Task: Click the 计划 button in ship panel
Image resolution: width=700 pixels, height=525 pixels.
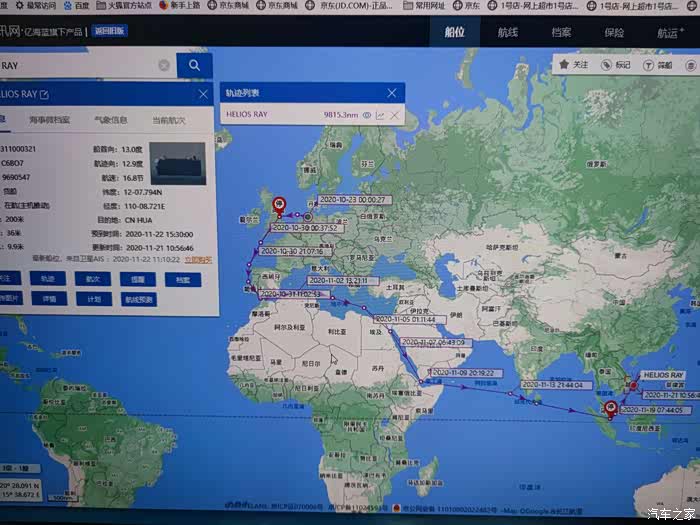Action: pyautogui.click(x=94, y=299)
